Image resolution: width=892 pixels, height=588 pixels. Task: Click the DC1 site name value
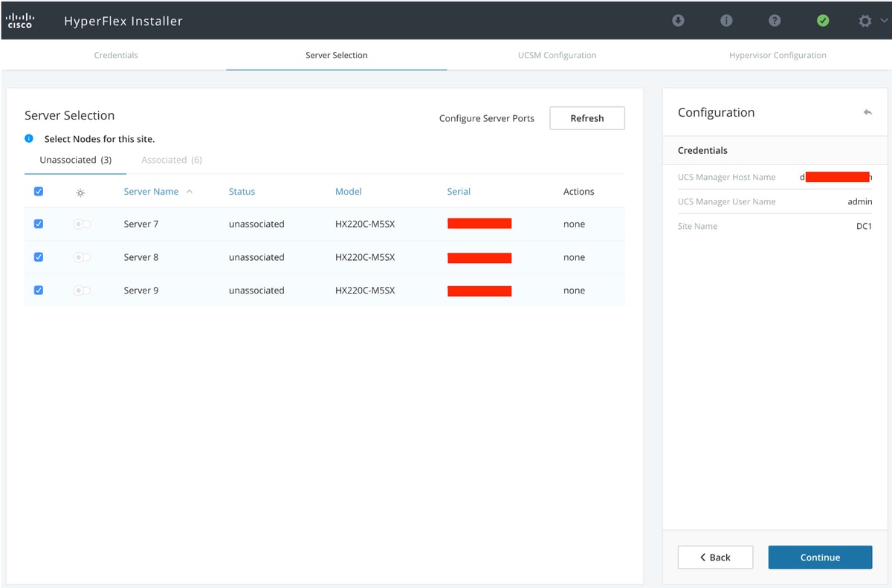point(864,226)
